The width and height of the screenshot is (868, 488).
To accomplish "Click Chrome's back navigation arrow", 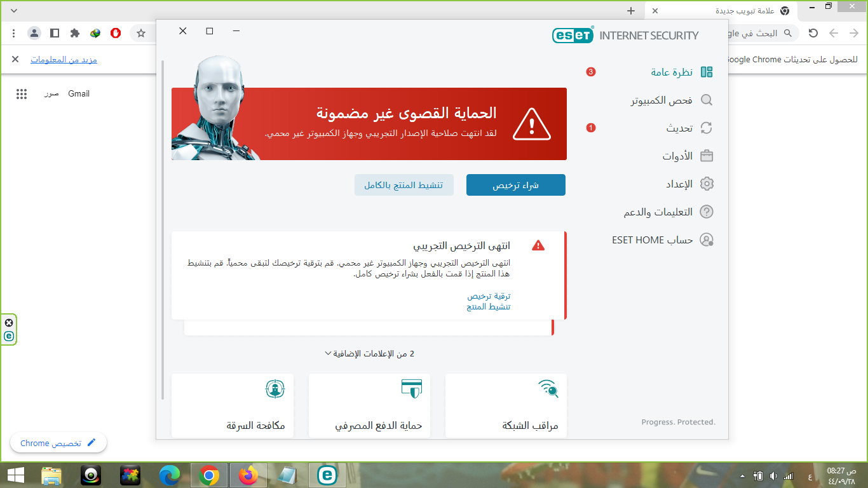I will (x=855, y=32).
